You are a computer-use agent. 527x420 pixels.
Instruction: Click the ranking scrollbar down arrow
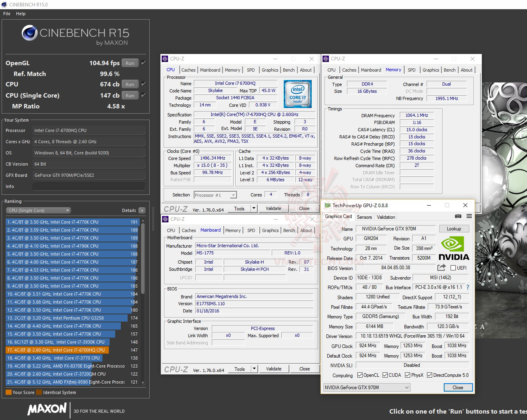(143, 383)
